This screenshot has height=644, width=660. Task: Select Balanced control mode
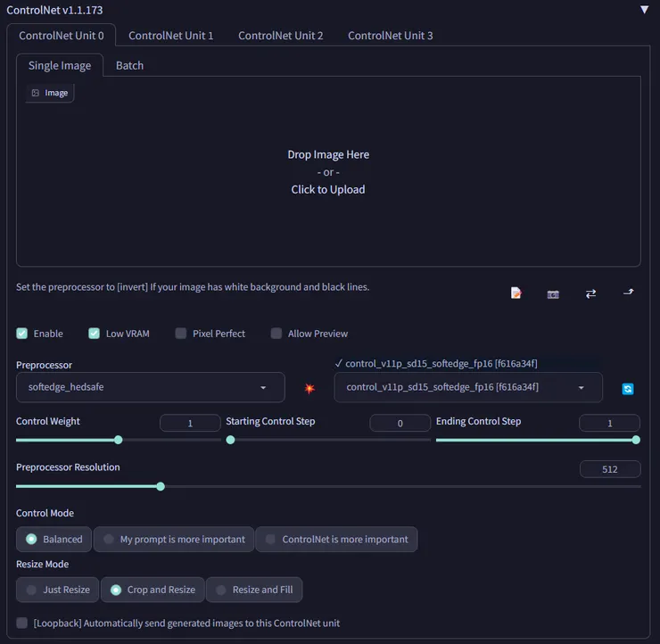tap(54, 539)
